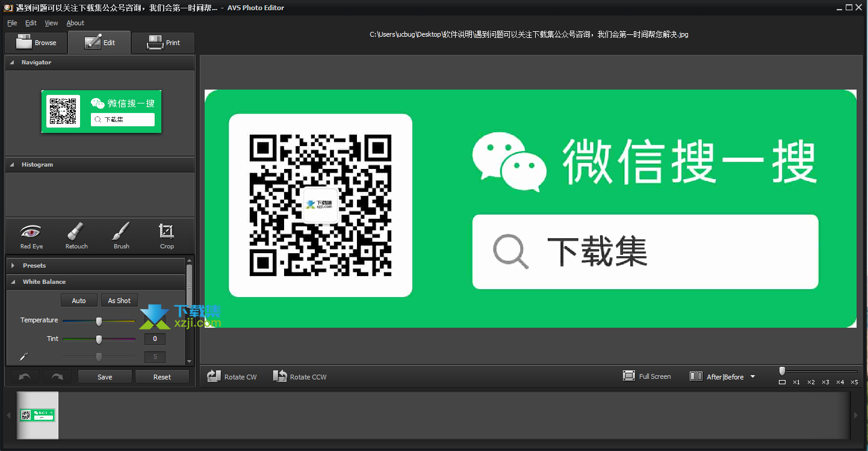The height and width of the screenshot is (451, 868).
Task: Open the View menu
Action: (51, 23)
